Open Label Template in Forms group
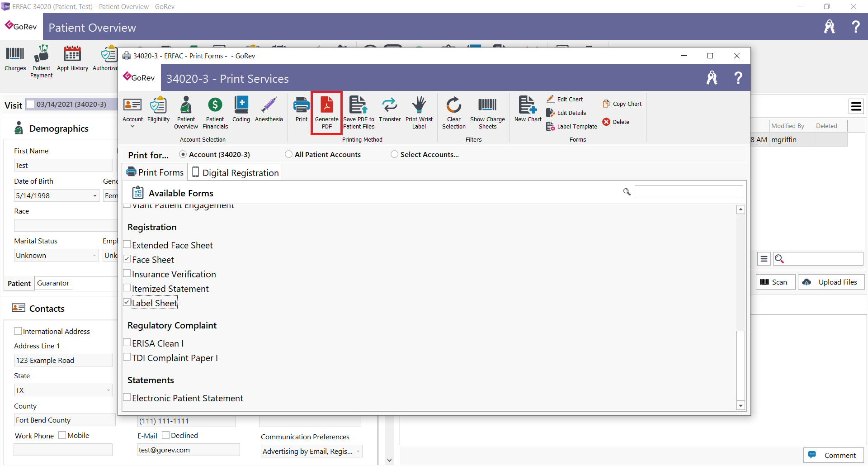 point(571,126)
